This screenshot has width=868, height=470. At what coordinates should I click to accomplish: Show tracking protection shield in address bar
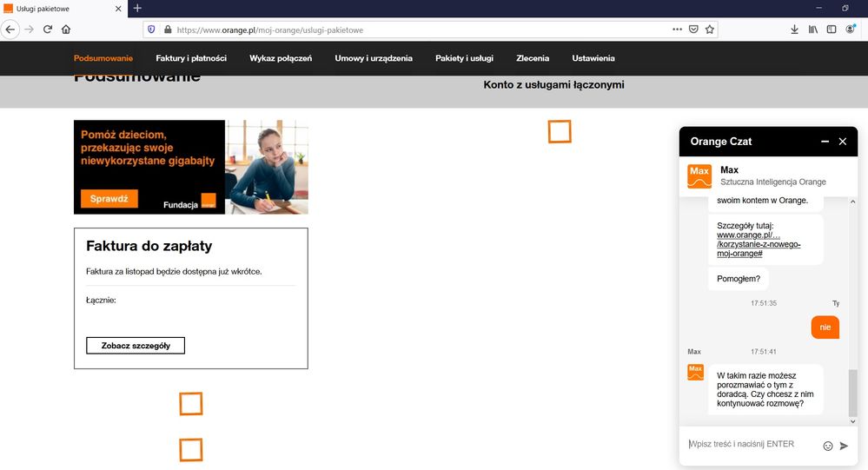[x=151, y=30]
